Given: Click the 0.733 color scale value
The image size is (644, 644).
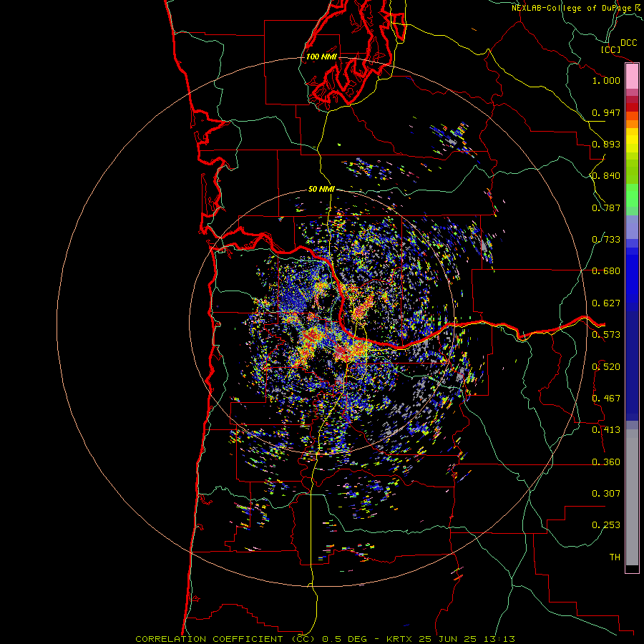Looking at the screenshot, I should click(606, 240).
